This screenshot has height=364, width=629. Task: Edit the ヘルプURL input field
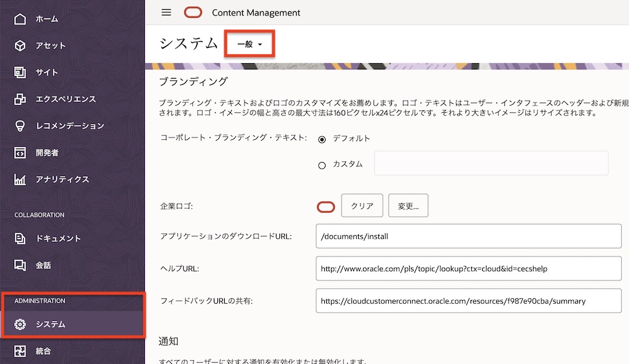(x=469, y=269)
